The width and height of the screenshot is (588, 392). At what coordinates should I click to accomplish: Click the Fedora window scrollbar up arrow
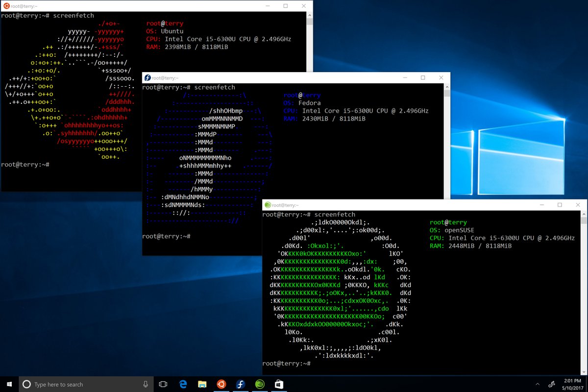tap(446, 87)
